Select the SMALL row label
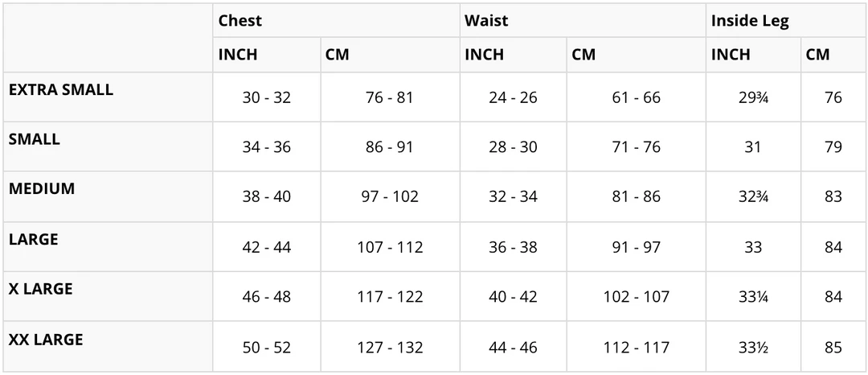 pyautogui.click(x=35, y=139)
